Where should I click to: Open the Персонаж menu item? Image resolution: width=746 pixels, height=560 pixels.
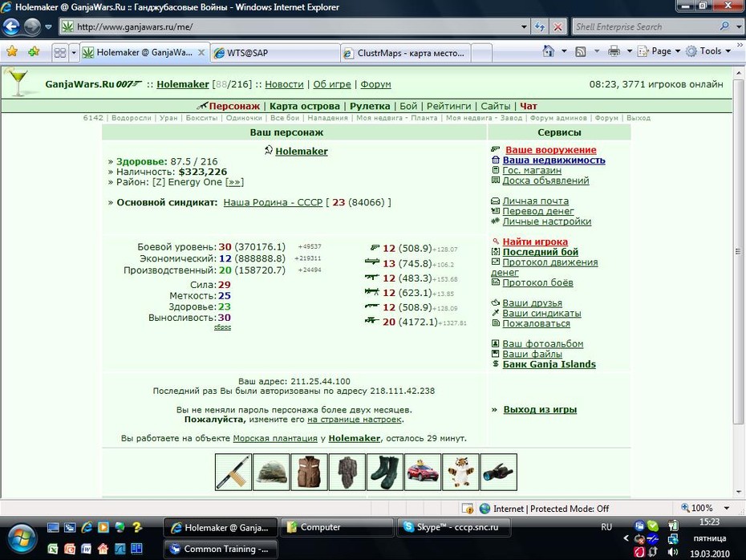[x=234, y=106]
